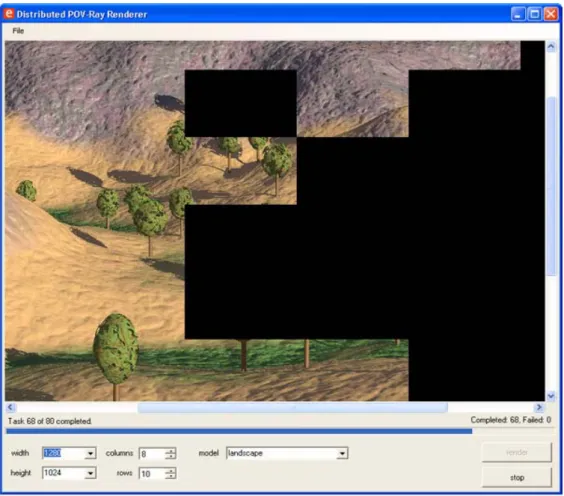Click the 'width' label
The image size is (564, 496).
(20, 453)
